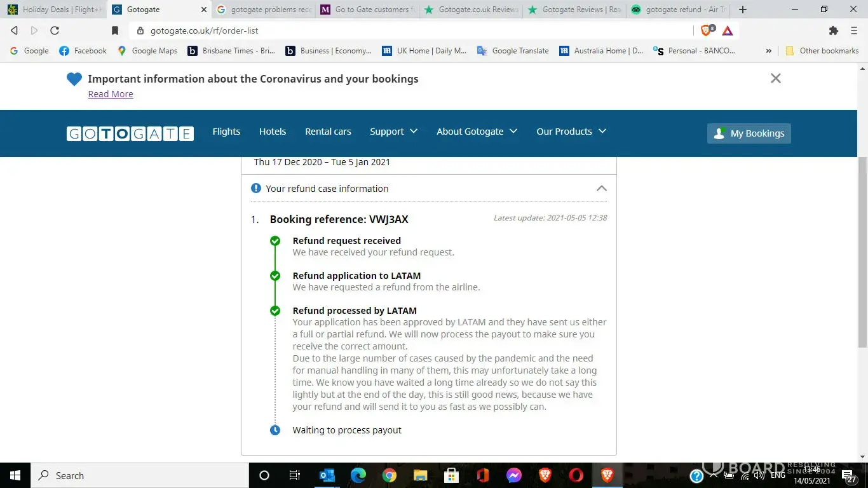Image resolution: width=868 pixels, height=488 pixels.
Task: Show hidden system tray icons
Action: pos(713,475)
